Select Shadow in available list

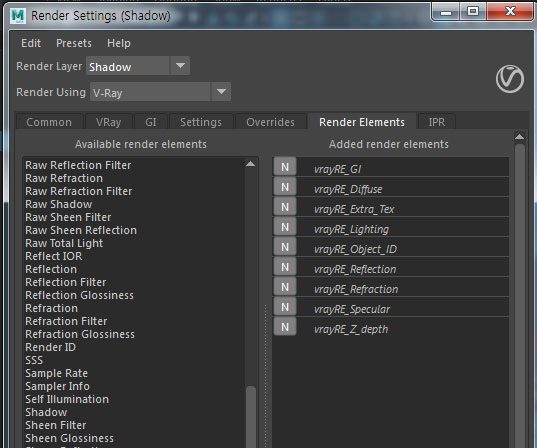(46, 412)
